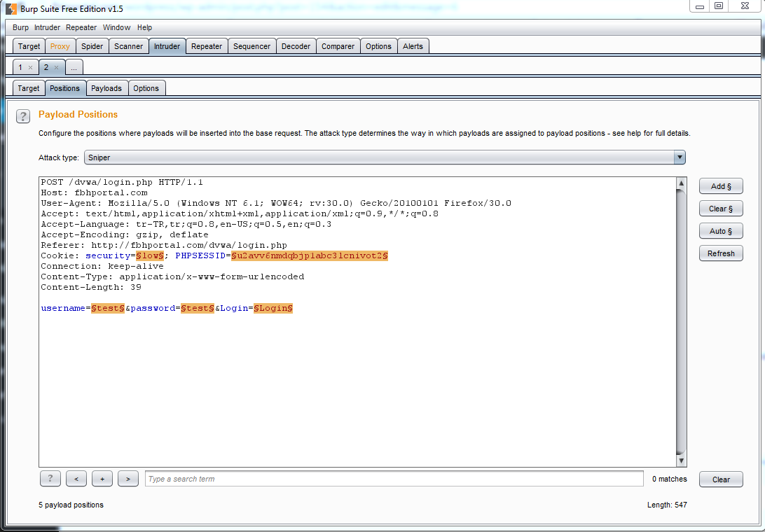Close Intruder attack tab 2
Screen dimensions: 765x532
point(56,68)
